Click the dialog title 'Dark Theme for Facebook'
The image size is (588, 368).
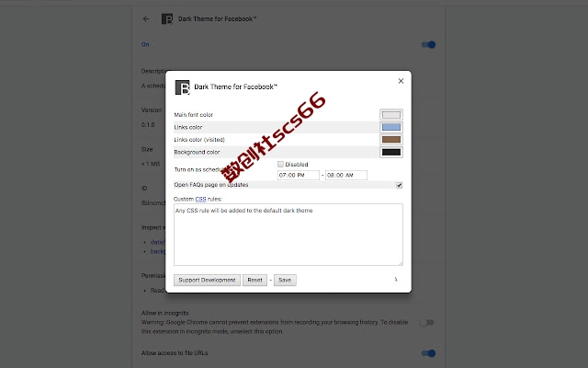click(x=235, y=86)
